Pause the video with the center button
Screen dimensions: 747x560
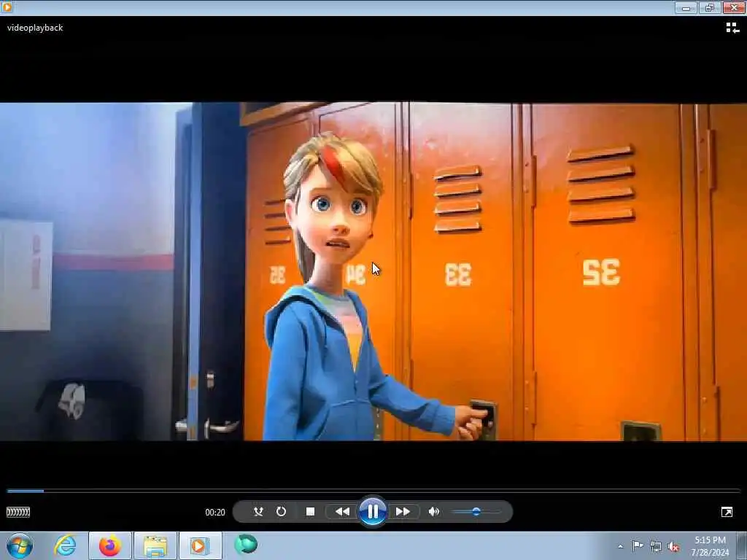point(373,511)
